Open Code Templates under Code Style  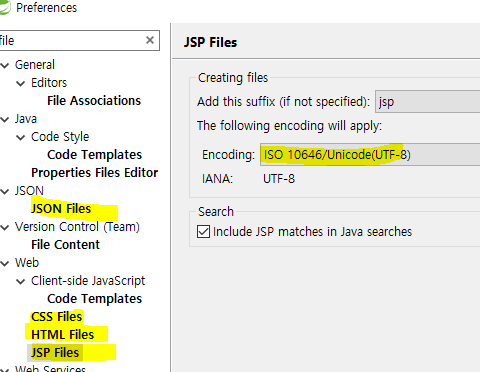pyautogui.click(x=94, y=155)
